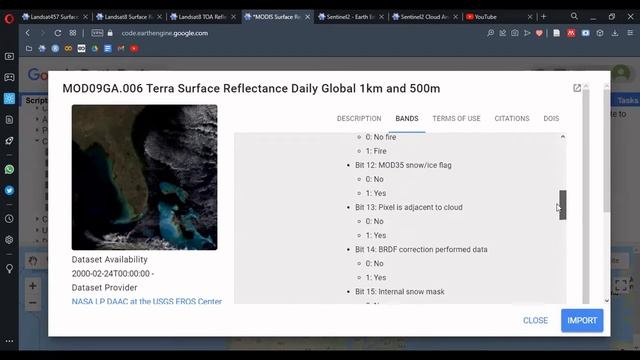Image resolution: width=640 pixels, height=360 pixels.
Task: Close the MODIS Surface browser tab
Action: pyautogui.click(x=307, y=17)
